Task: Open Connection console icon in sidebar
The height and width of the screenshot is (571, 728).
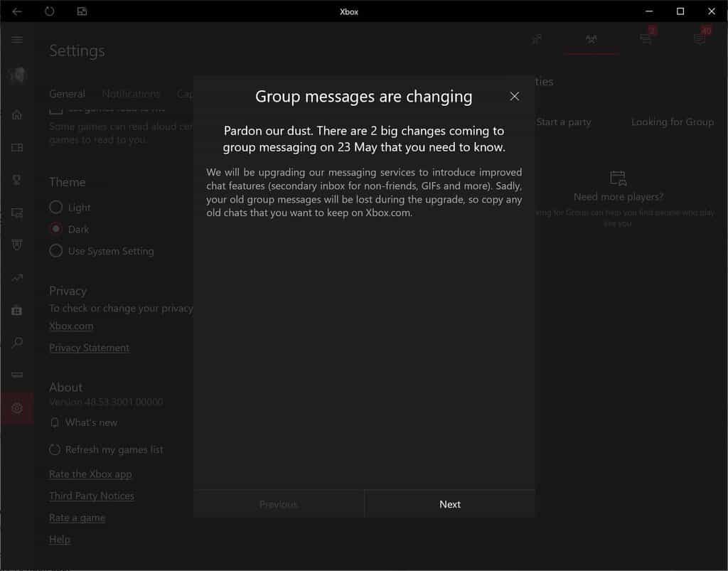Action: 17,375
